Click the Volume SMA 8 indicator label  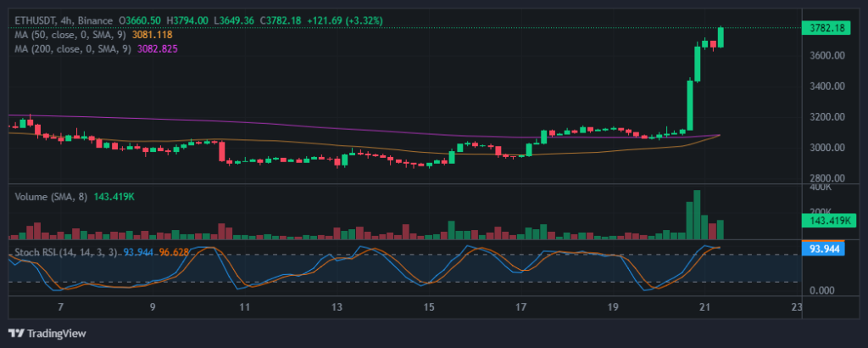pyautogui.click(x=54, y=195)
